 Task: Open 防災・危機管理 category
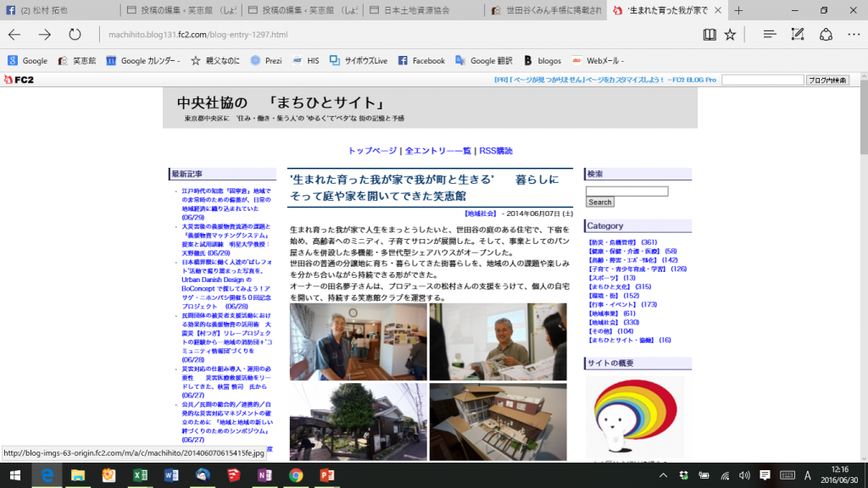coord(612,241)
